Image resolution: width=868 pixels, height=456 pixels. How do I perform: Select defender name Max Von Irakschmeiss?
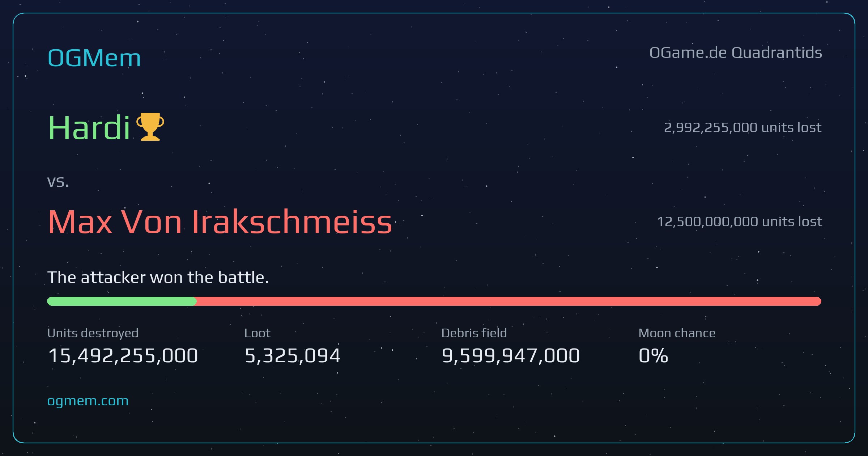pyautogui.click(x=220, y=221)
